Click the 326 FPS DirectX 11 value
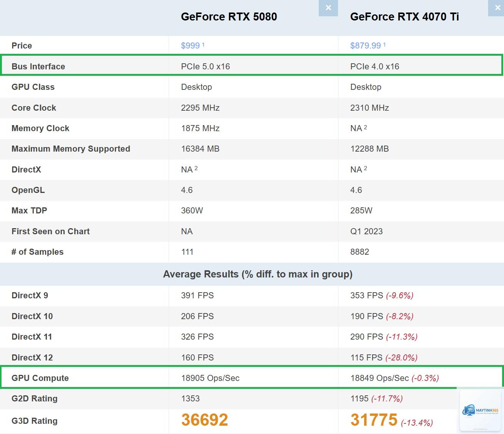This screenshot has height=434, width=504. (197, 337)
